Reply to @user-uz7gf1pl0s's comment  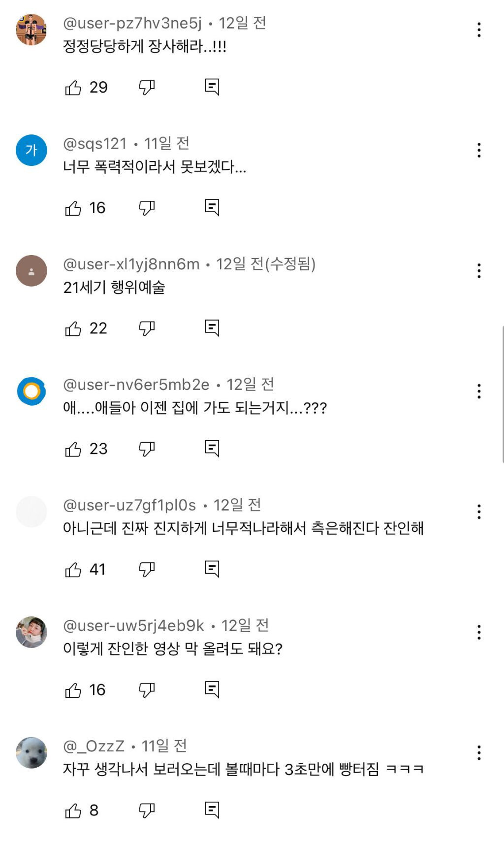click(212, 569)
